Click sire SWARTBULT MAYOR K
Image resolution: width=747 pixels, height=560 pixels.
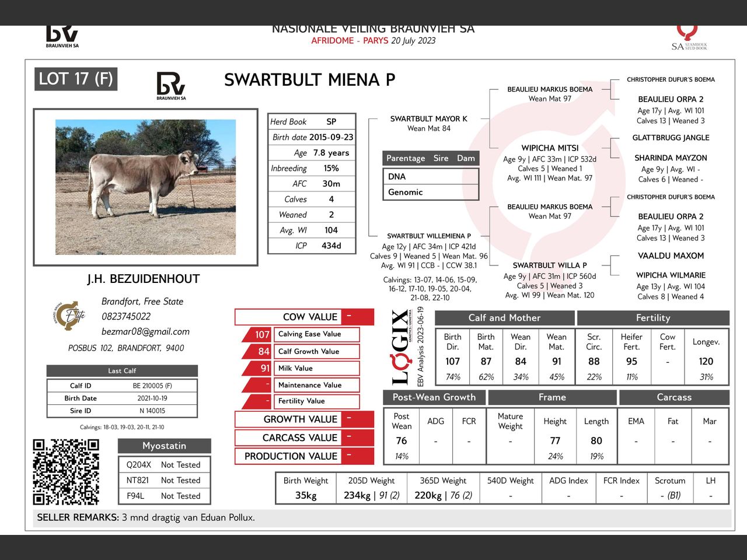click(429, 118)
